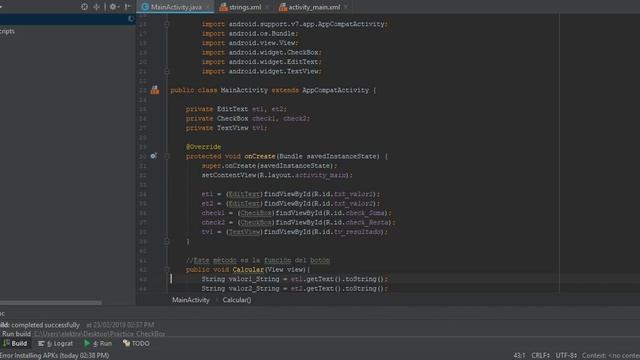This screenshot has height=360, width=640.
Task: Close the strings.xml tab
Action: (x=267, y=7)
